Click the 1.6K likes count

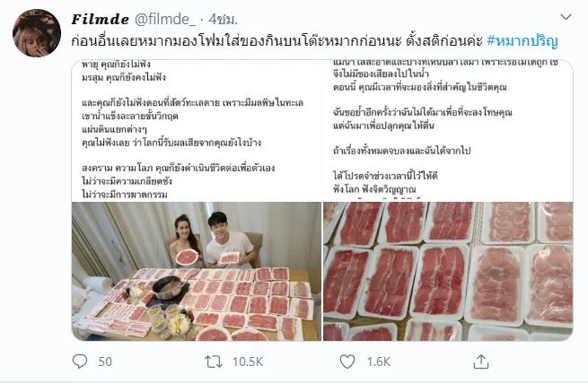[379, 361]
